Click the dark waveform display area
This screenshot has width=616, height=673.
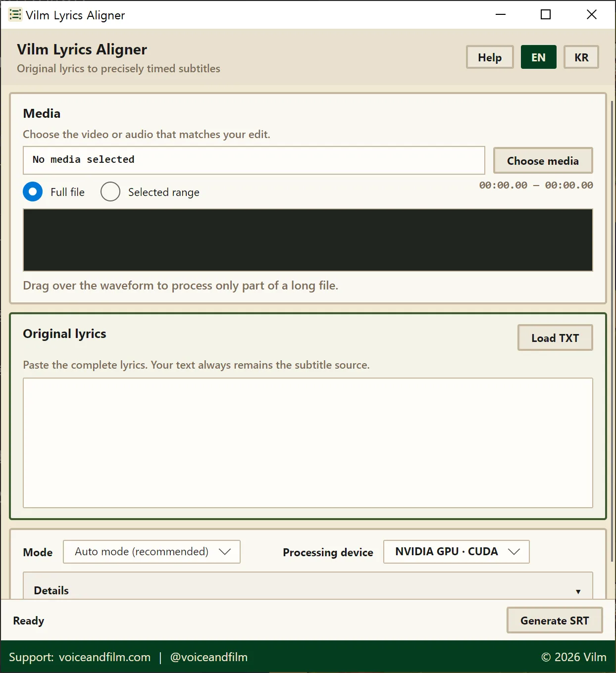coord(308,240)
